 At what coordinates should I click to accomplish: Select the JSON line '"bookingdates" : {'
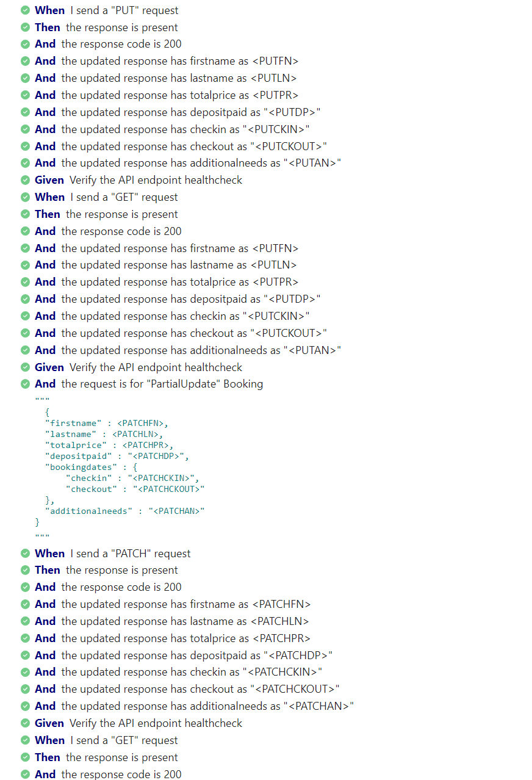point(92,467)
